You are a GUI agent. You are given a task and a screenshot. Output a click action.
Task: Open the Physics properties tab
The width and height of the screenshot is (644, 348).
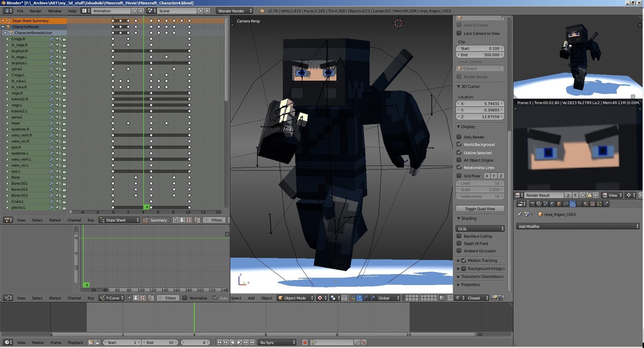[606, 204]
